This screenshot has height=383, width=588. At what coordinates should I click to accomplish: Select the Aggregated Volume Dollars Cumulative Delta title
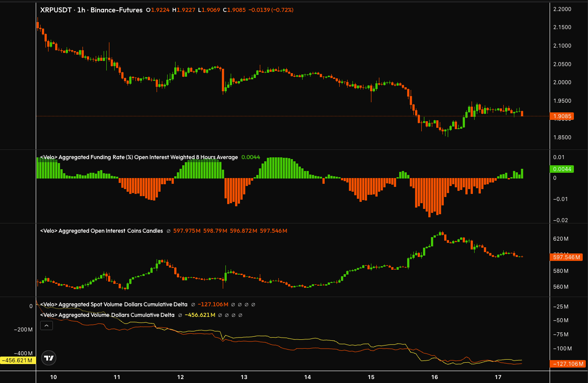coord(107,315)
